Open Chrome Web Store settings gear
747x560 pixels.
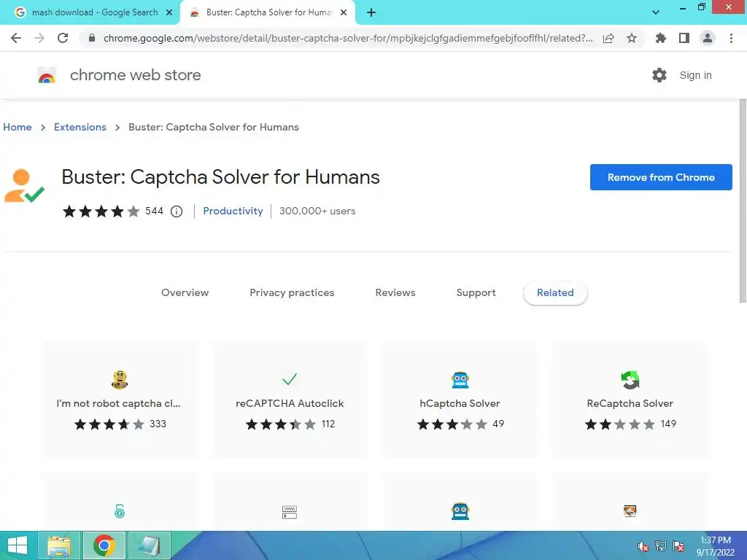(659, 75)
